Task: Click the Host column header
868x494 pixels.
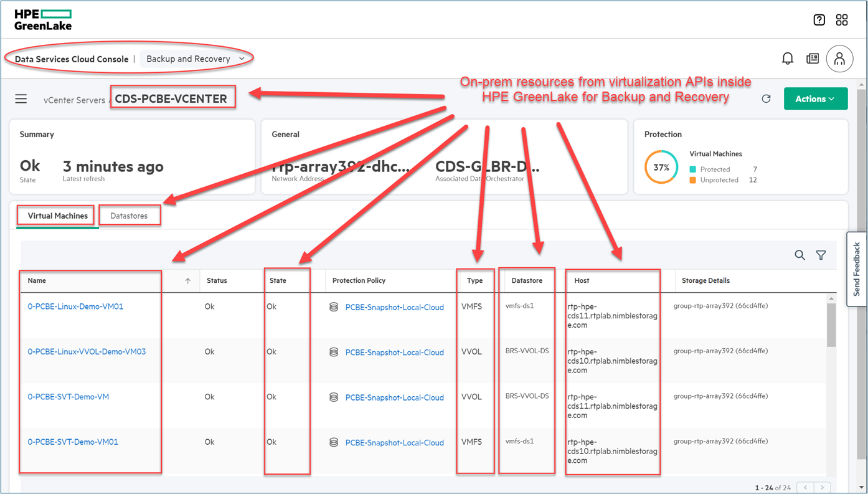Action: coord(582,281)
